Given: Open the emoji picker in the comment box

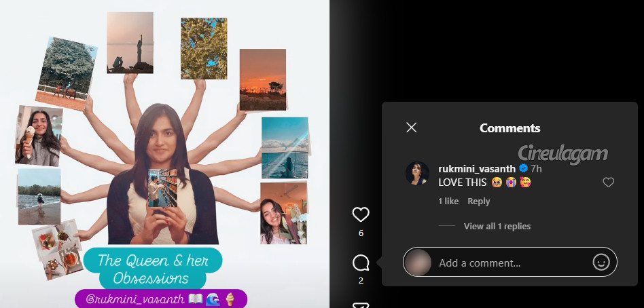Looking at the screenshot, I should click(601, 263).
